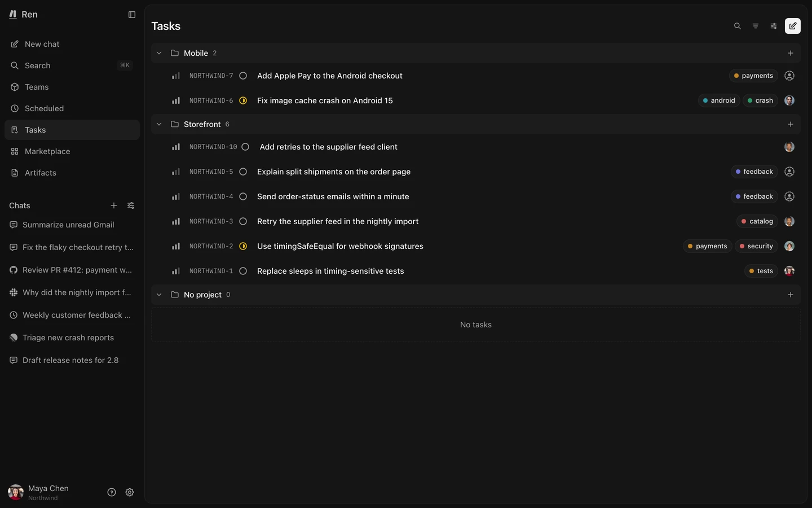Open the help icon near Maya Chen
The width and height of the screenshot is (812, 508).
click(112, 492)
